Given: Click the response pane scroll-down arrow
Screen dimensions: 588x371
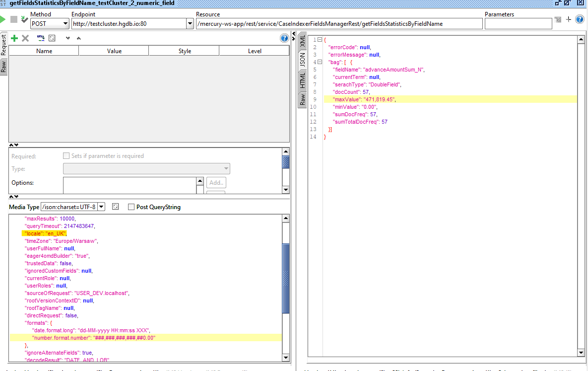Looking at the screenshot, I should pos(581,352).
